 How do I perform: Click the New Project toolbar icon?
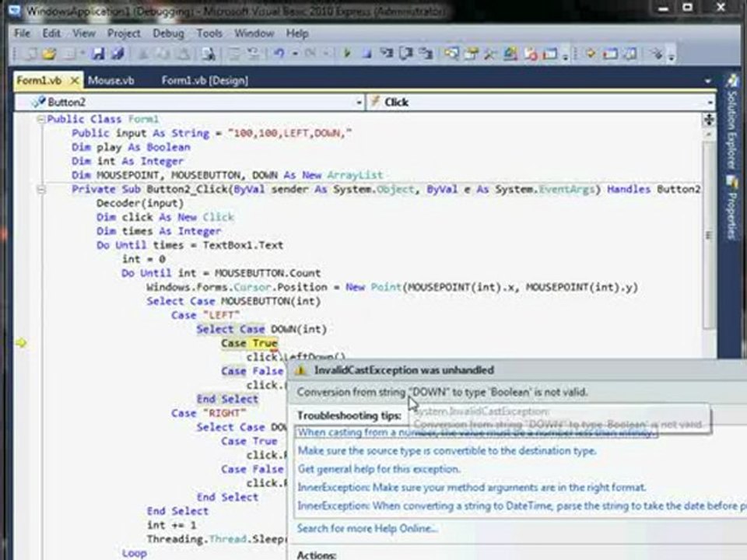coord(30,54)
